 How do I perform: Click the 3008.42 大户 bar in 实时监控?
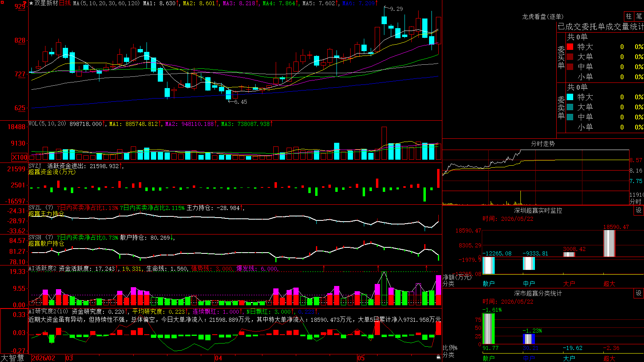click(x=569, y=254)
